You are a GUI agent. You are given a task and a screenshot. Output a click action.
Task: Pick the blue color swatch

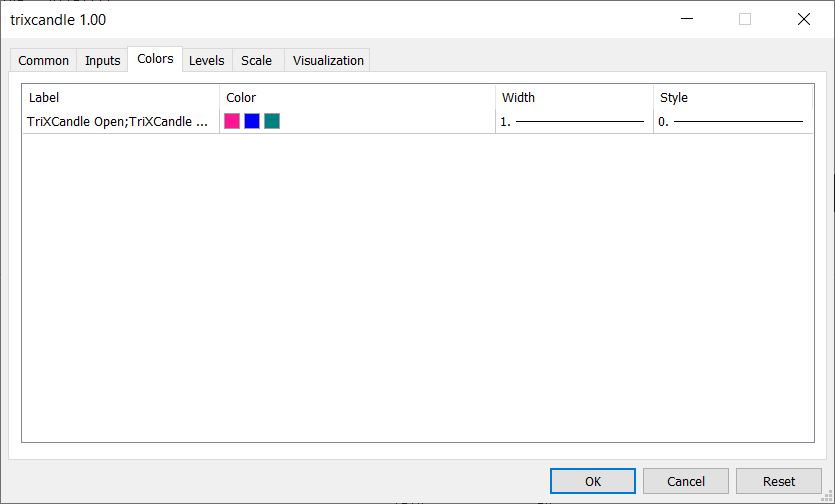pos(252,121)
